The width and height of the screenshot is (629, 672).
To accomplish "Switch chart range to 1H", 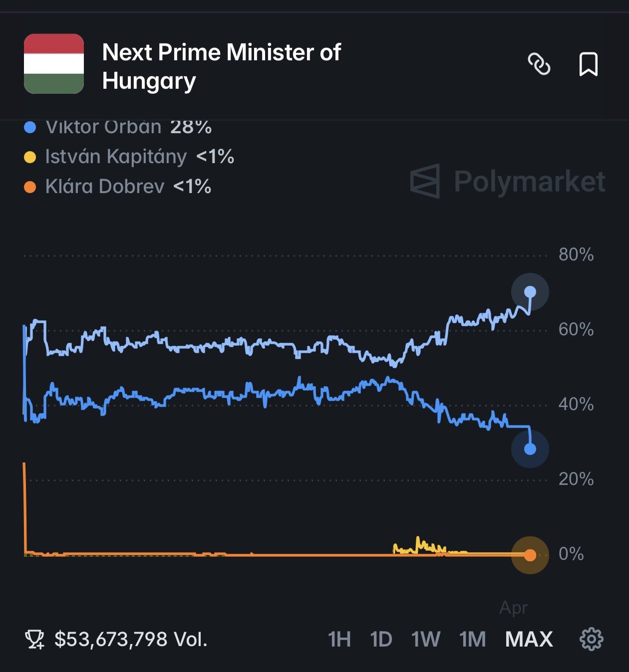I will coord(339,639).
